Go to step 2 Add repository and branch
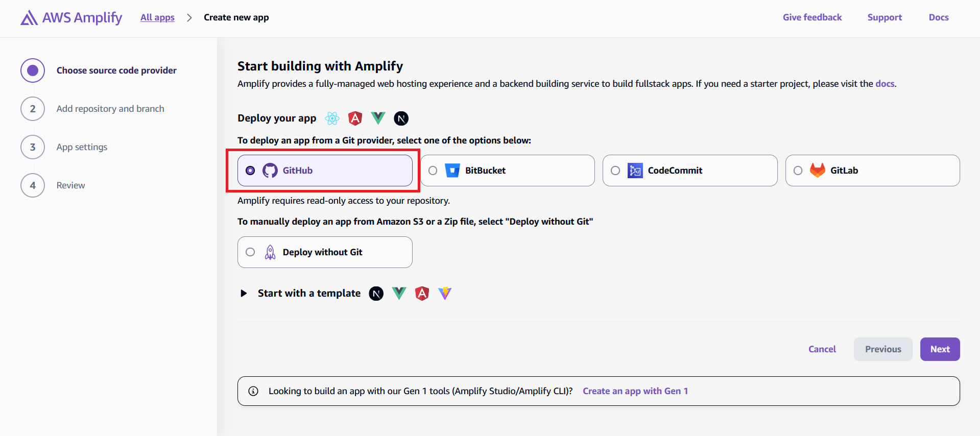This screenshot has width=980, height=436. click(92, 109)
